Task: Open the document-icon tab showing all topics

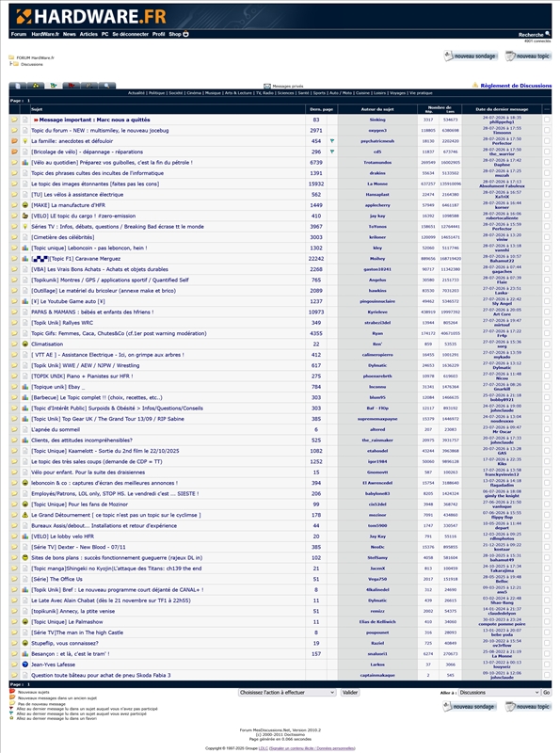Action: (x=18, y=86)
